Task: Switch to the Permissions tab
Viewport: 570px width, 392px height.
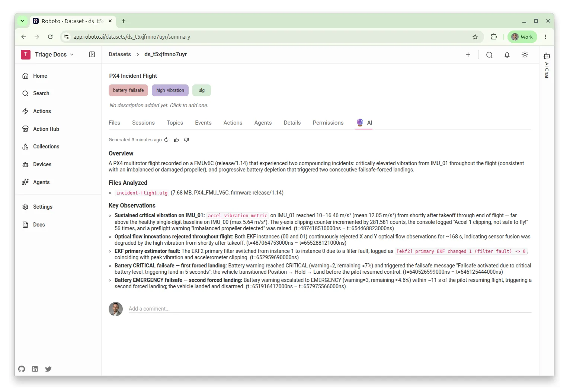Action: click(328, 123)
